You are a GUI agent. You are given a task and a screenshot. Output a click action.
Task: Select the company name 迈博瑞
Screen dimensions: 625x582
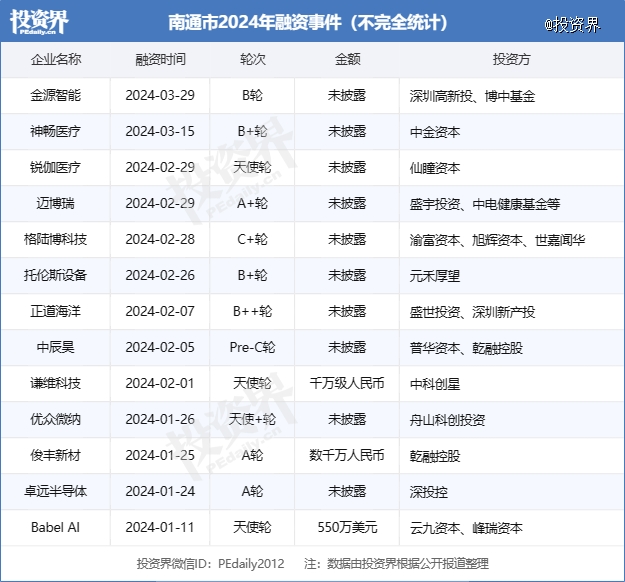pyautogui.click(x=56, y=203)
